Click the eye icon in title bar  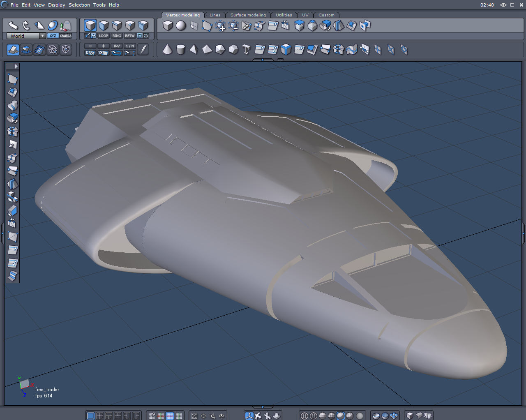pyautogui.click(x=503, y=5)
